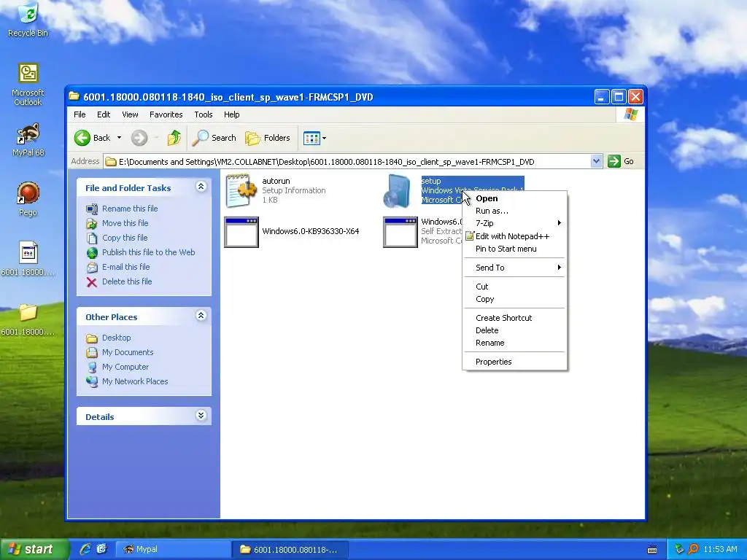Select the 6001.18000 folder icon on desktop
Viewport: 747px width, 560px height.
pyautogui.click(x=28, y=319)
